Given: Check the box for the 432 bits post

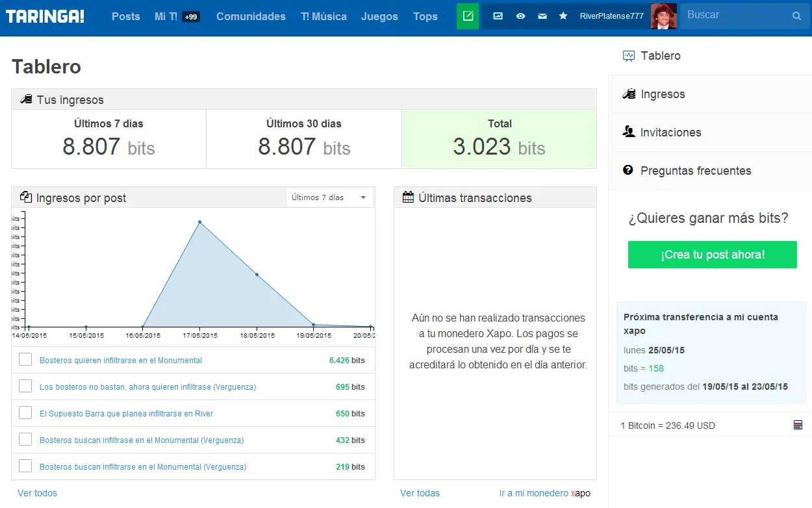Looking at the screenshot, I should pos(25,439).
